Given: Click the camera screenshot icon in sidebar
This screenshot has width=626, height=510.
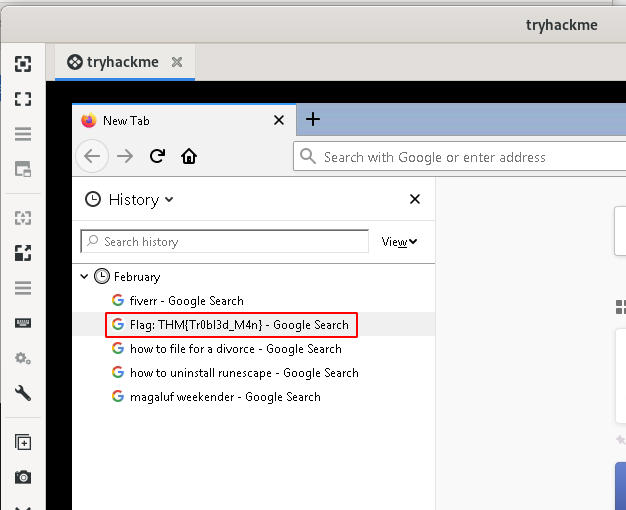Looking at the screenshot, I should click(23, 477).
